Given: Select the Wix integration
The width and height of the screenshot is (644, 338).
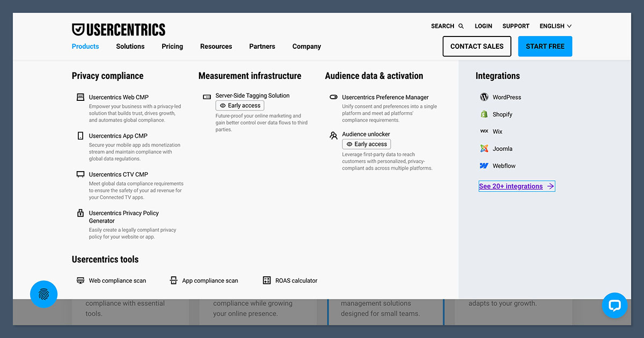Looking at the screenshot, I should [x=498, y=131].
